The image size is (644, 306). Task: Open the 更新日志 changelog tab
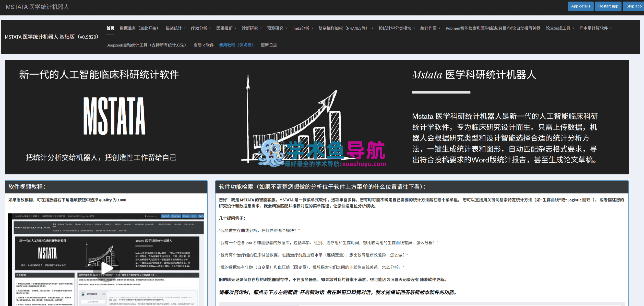click(x=269, y=45)
